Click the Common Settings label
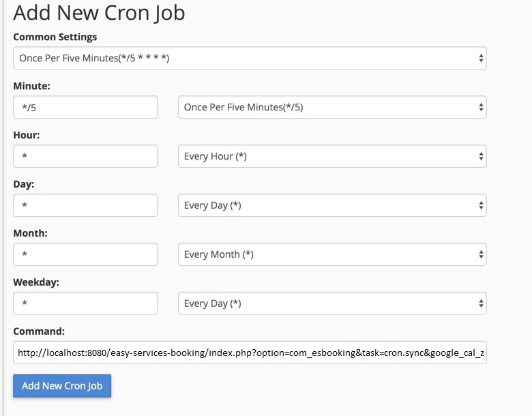 pos(55,37)
